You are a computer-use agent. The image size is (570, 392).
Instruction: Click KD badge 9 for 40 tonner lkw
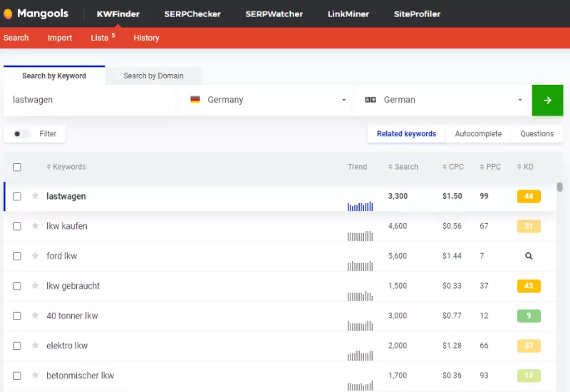coord(529,316)
